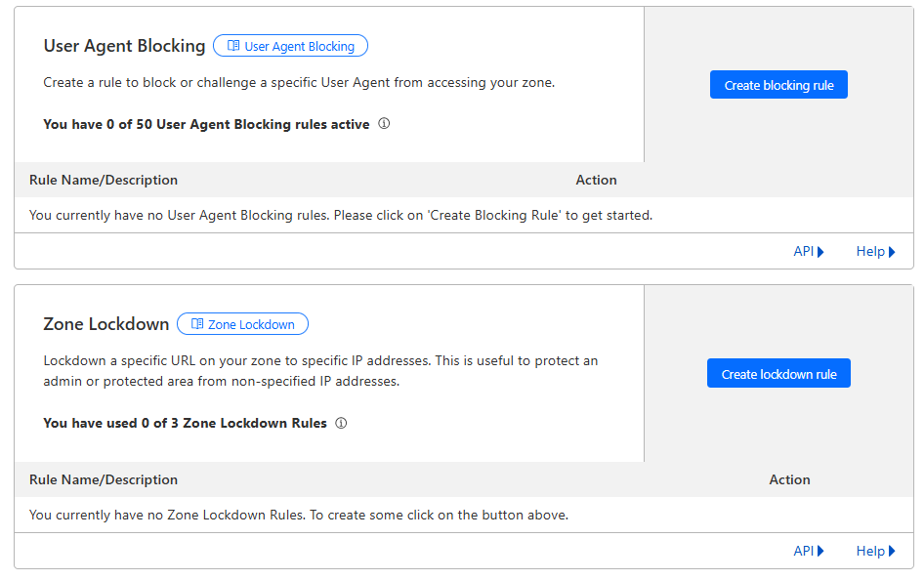This screenshot has width=924, height=580.
Task: Expand API under Zone Lockdown section
Action: [x=809, y=551]
